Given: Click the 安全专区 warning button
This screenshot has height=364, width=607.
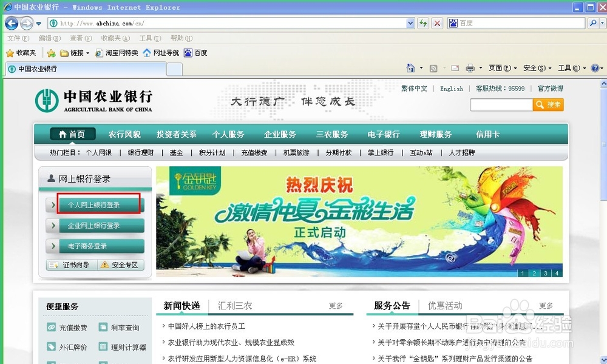Looking at the screenshot, I should (x=120, y=265).
